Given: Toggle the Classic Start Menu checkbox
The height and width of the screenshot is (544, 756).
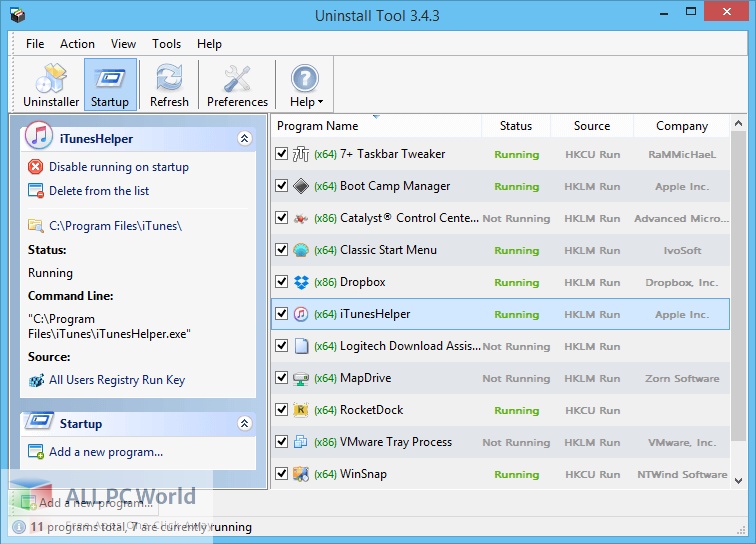Looking at the screenshot, I should (282, 250).
